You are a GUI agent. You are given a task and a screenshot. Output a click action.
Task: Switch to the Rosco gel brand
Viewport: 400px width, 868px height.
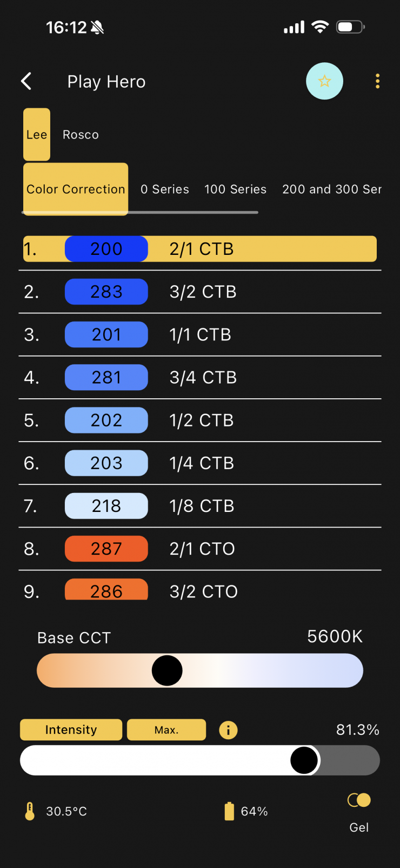pos(81,135)
